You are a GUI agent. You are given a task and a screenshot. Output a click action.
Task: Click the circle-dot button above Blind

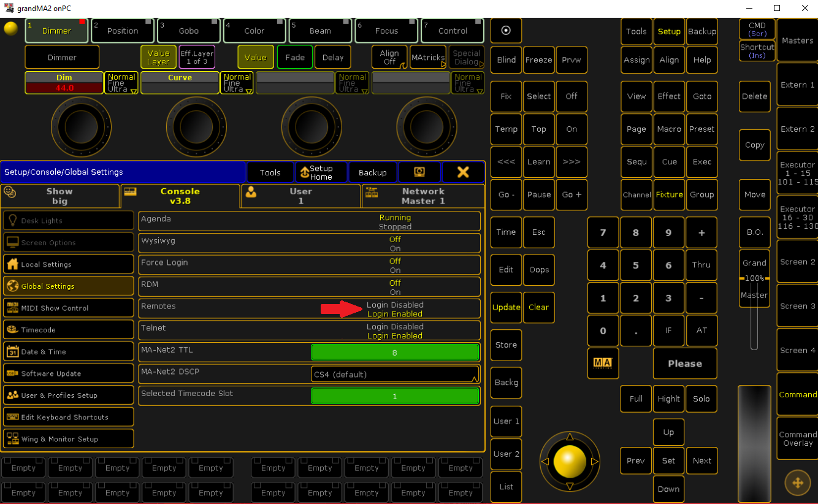click(506, 31)
